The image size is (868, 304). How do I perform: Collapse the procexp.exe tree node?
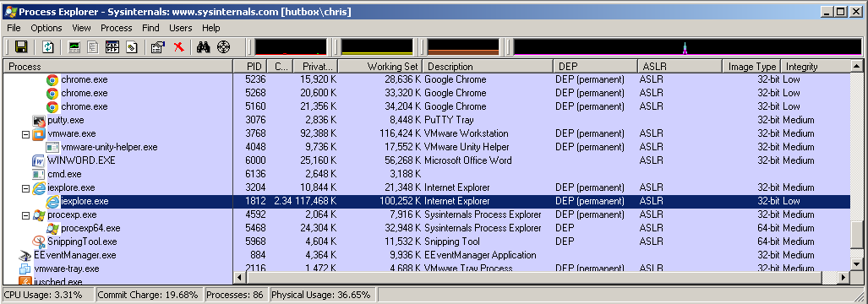coord(25,215)
